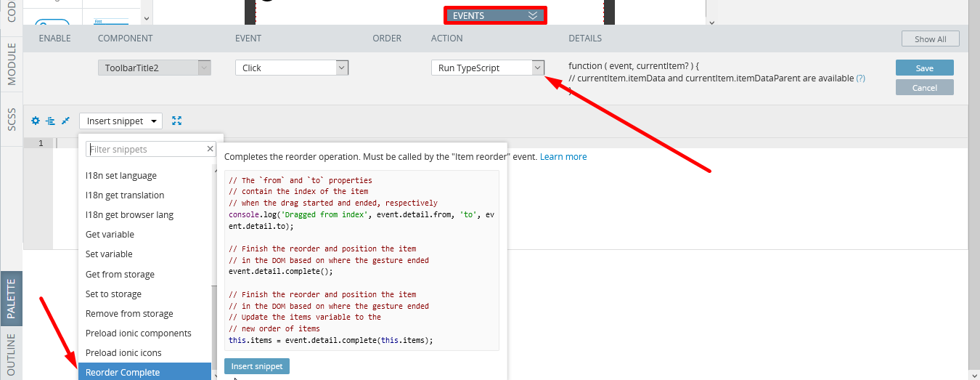Open the Click event dropdown
Image resolution: width=980 pixels, height=380 pixels.
292,68
